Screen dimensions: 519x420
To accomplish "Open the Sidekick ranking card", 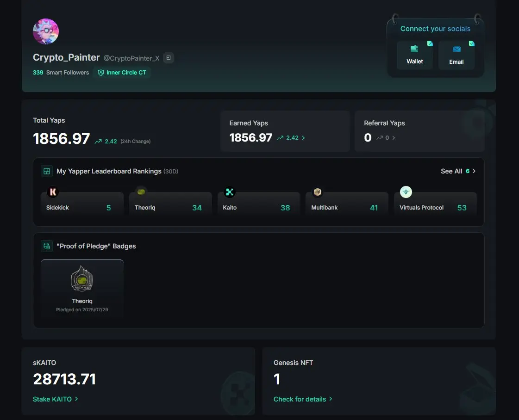I will [x=82, y=204].
